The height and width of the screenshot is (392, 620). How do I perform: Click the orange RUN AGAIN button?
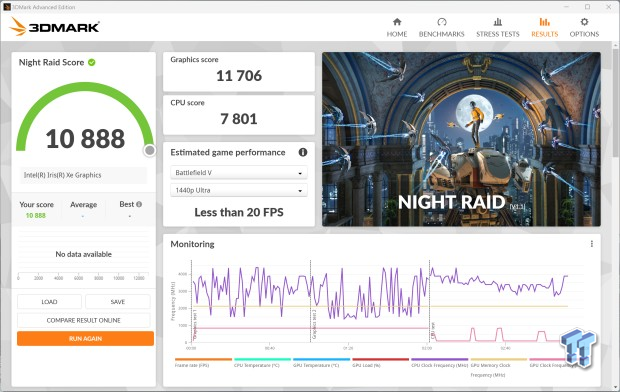click(85, 339)
